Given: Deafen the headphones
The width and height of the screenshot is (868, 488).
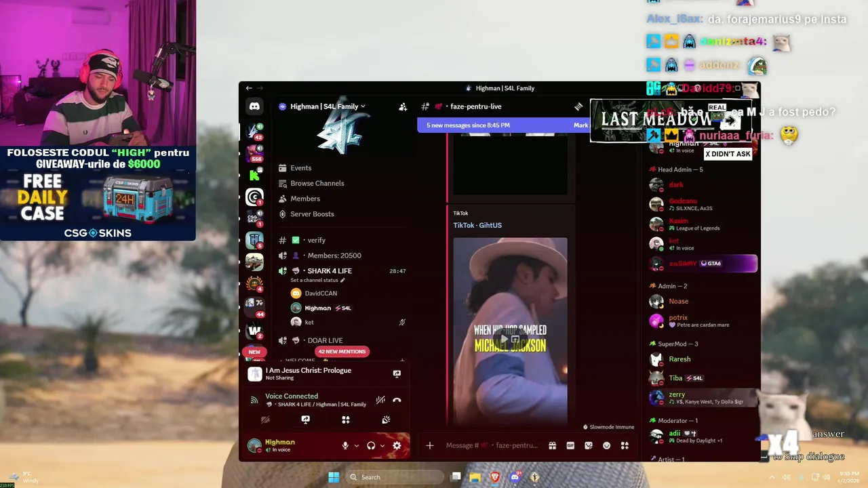Looking at the screenshot, I should (x=371, y=445).
